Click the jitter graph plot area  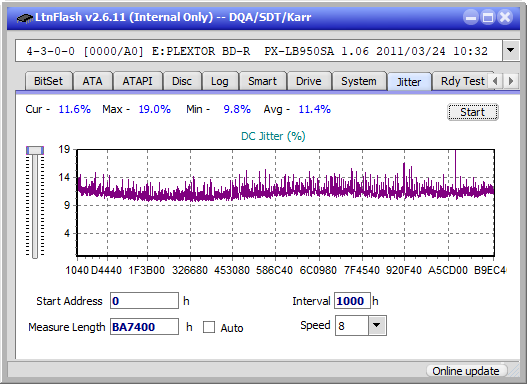click(286, 203)
